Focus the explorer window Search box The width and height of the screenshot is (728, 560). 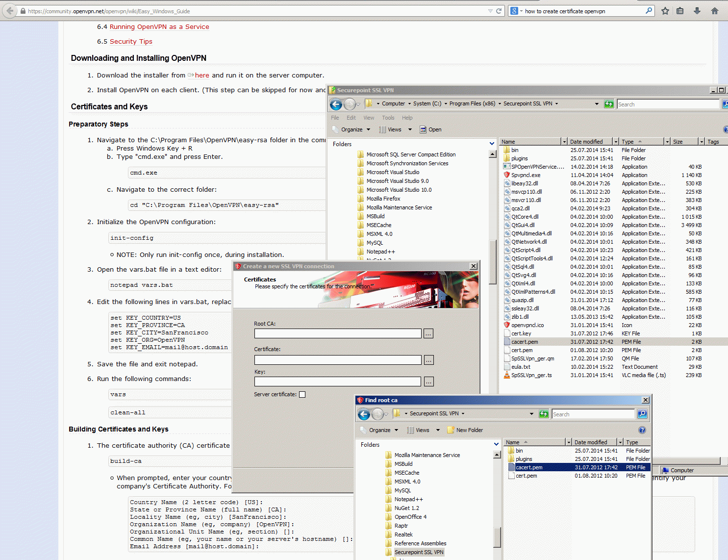coord(668,104)
